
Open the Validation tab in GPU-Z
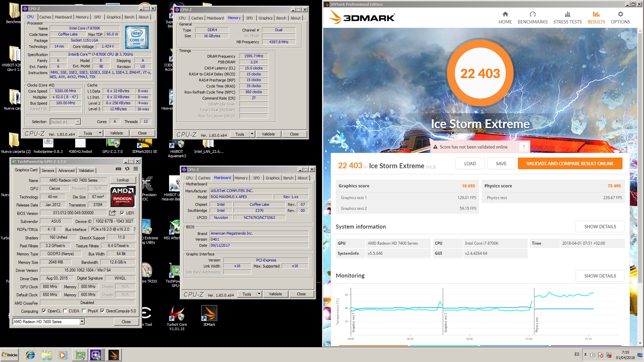click(87, 171)
